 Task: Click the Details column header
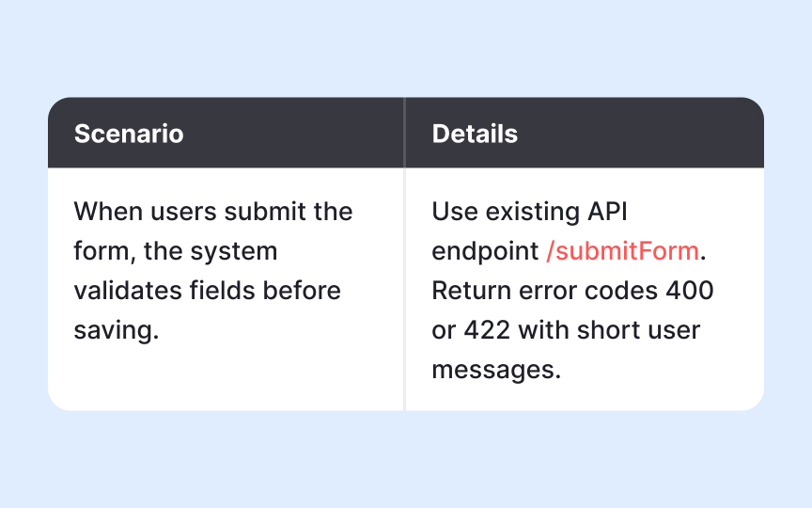(x=475, y=134)
